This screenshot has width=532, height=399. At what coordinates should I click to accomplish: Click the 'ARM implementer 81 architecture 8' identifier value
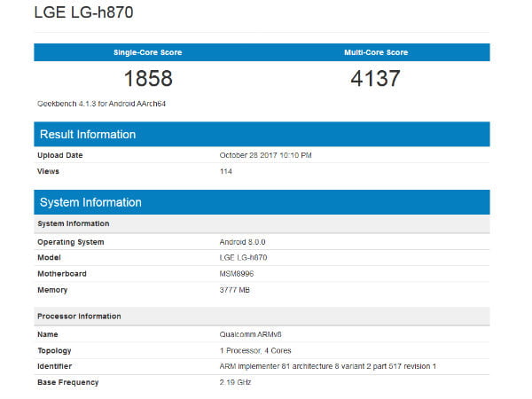[328, 366]
